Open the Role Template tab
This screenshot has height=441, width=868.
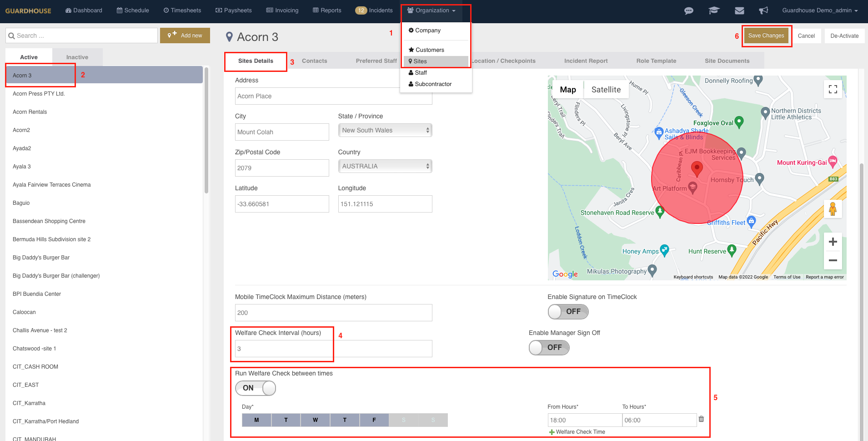pyautogui.click(x=656, y=61)
